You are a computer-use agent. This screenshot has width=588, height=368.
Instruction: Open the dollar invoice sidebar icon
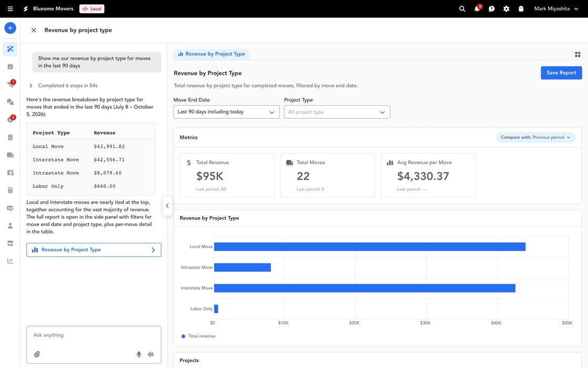10,208
